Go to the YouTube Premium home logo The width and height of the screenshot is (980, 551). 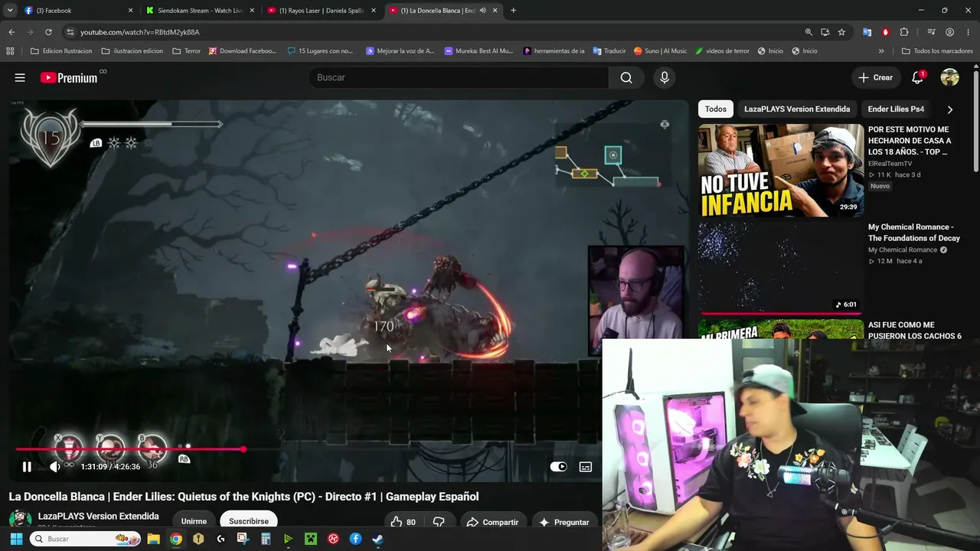[x=70, y=77]
